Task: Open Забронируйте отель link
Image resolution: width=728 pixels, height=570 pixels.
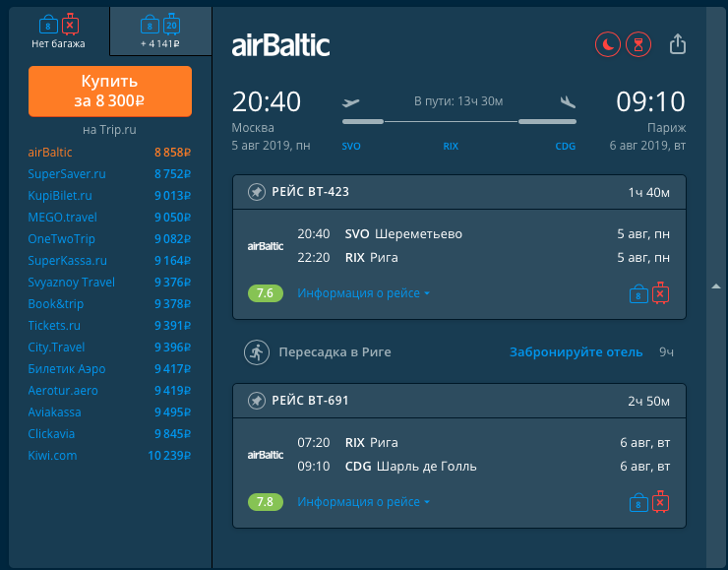Action: click(x=576, y=352)
